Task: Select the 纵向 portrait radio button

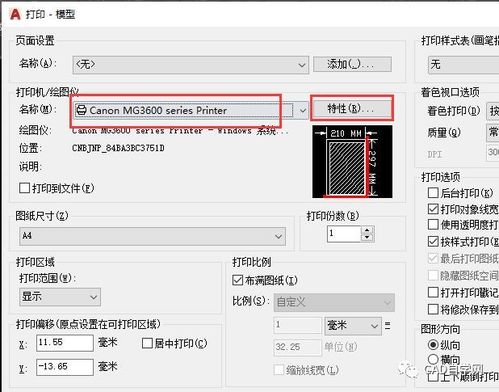Action: click(x=433, y=345)
